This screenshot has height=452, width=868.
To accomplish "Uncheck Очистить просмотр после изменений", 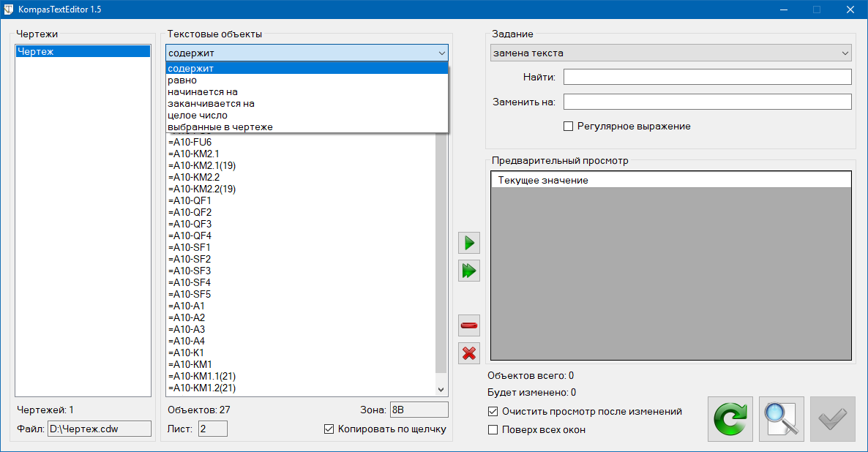I will [493, 412].
